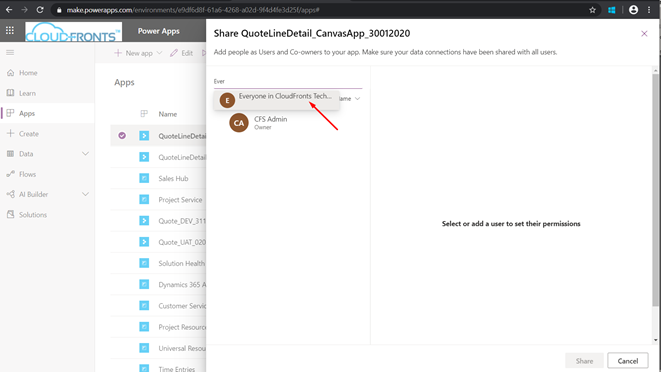The height and width of the screenshot is (372, 661).
Task: Select Everyone in CloudFronts Tech suggestion
Action: click(x=277, y=100)
